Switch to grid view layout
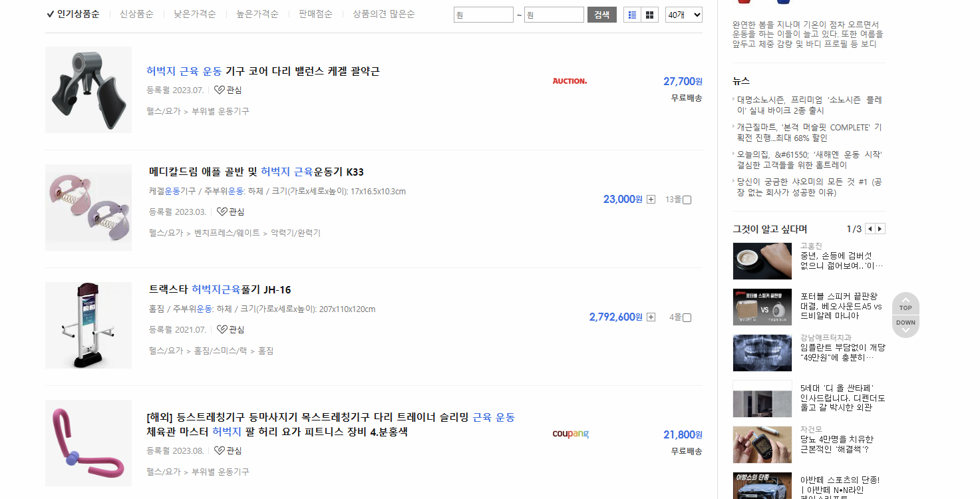Image resolution: width=980 pixels, height=499 pixels. tap(649, 13)
